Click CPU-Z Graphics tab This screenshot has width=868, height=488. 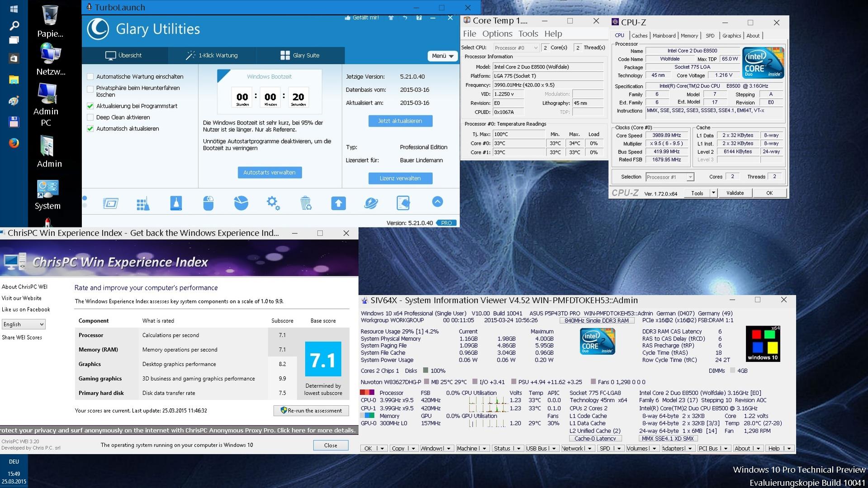pyautogui.click(x=731, y=36)
